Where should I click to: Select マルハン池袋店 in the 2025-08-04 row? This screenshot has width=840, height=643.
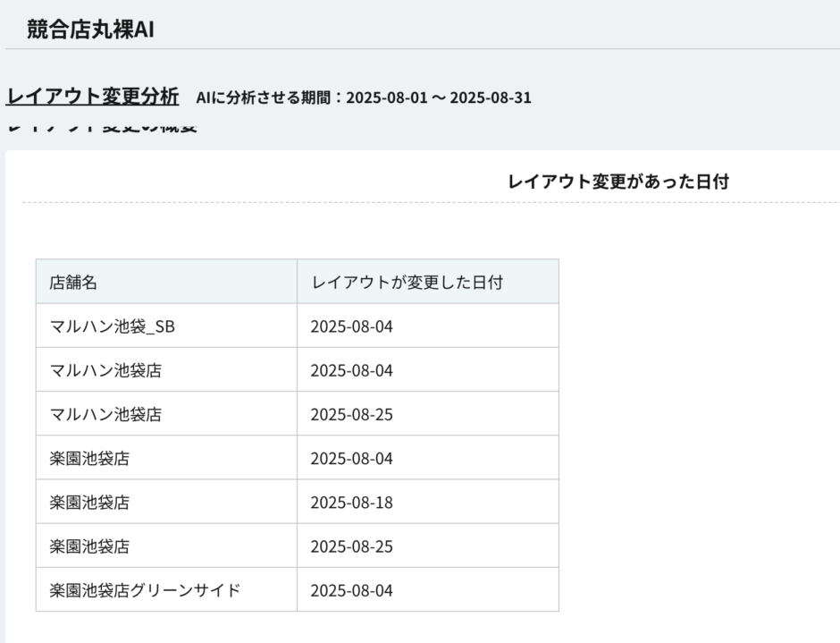click(105, 370)
